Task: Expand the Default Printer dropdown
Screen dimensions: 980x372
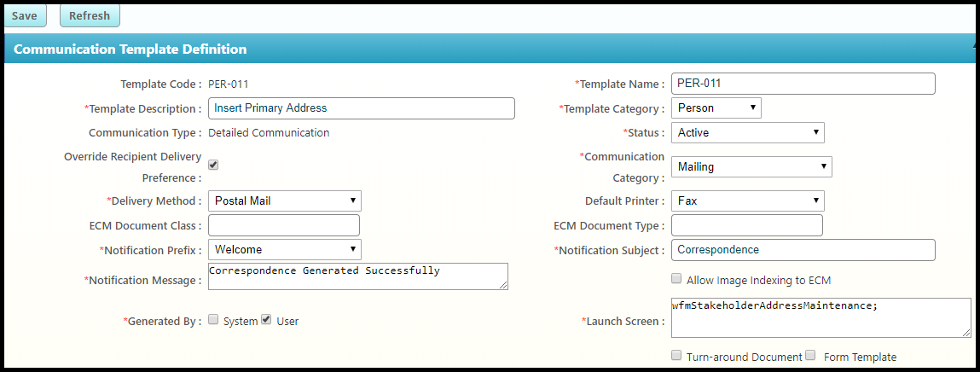Action: pyautogui.click(x=748, y=201)
